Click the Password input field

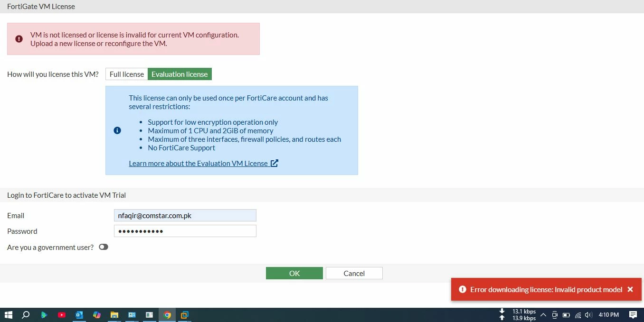click(x=185, y=231)
